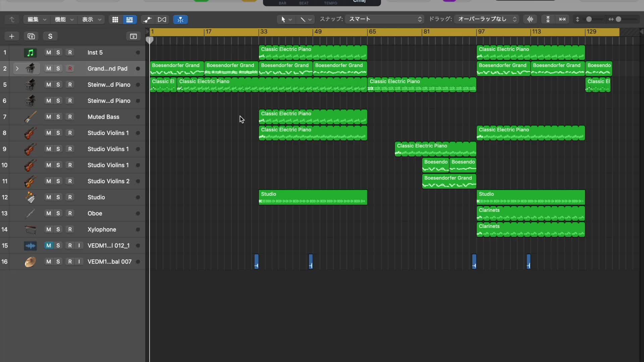Select the Boesendorfer Grand region on track 11

coord(449,181)
